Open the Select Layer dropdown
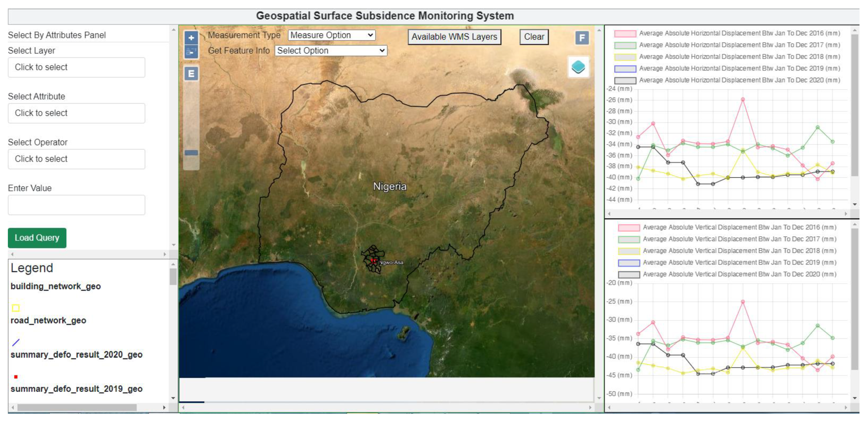Viewport: 868px width, 421px height. tap(77, 67)
